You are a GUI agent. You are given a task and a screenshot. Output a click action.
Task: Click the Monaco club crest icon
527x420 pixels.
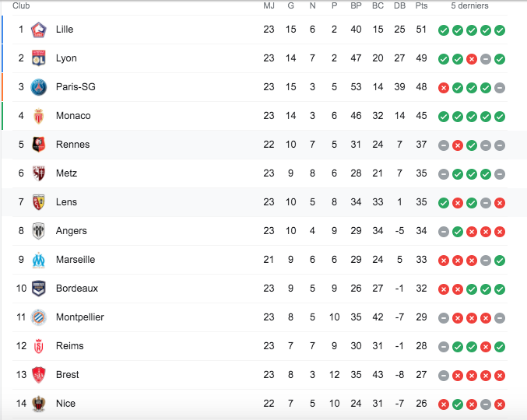click(x=39, y=116)
